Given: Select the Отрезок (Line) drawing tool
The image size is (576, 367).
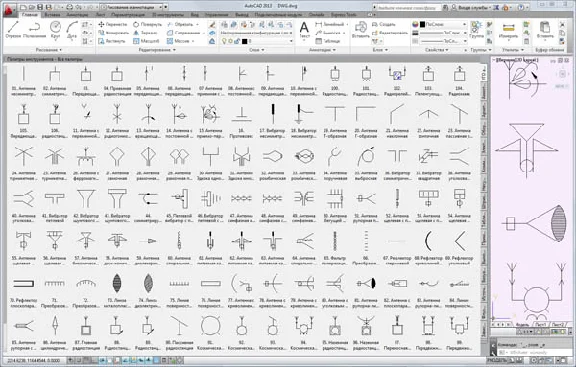Looking at the screenshot, I should (x=13, y=30).
